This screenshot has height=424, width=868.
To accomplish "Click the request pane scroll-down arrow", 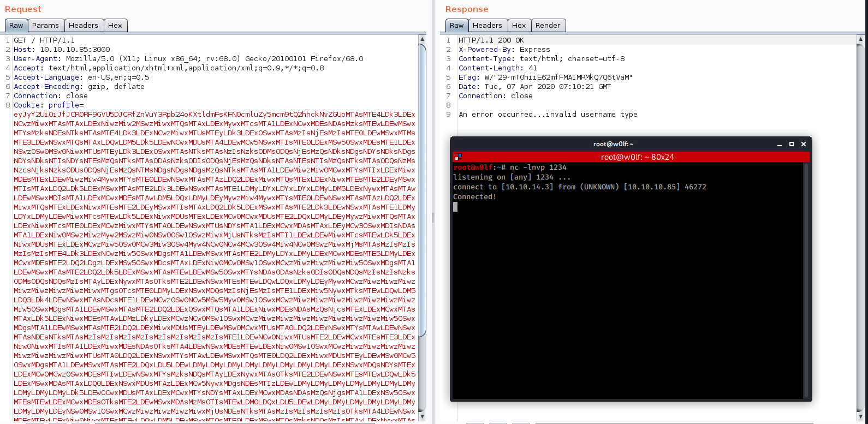I will click(422, 416).
